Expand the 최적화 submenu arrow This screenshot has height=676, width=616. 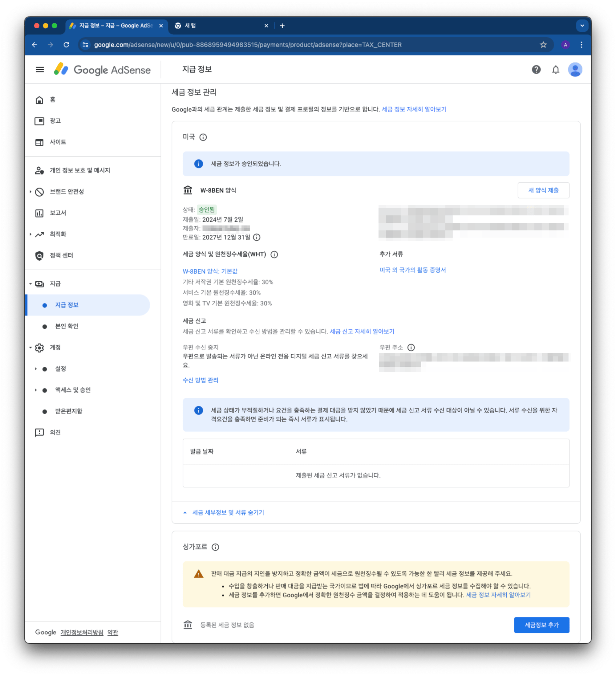pyautogui.click(x=30, y=234)
